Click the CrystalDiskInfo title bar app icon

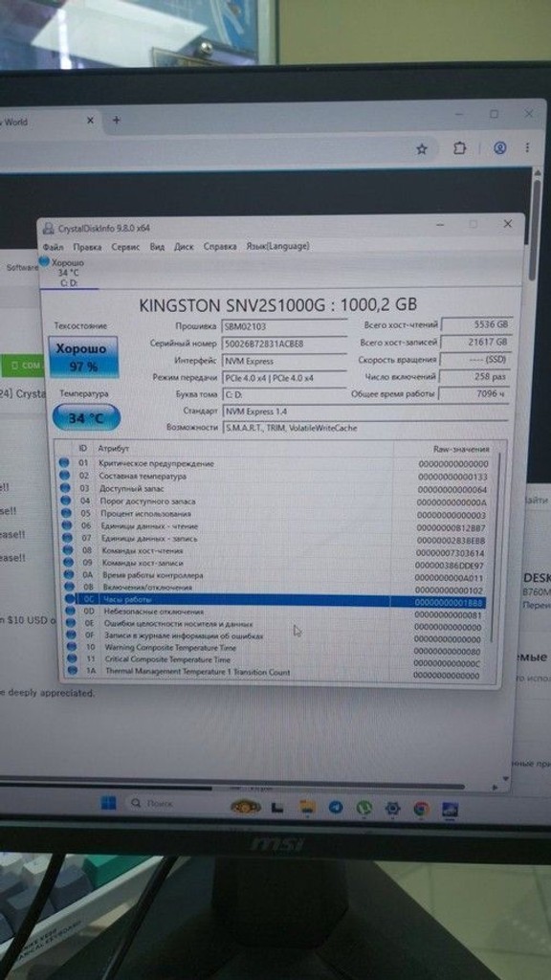tap(48, 229)
